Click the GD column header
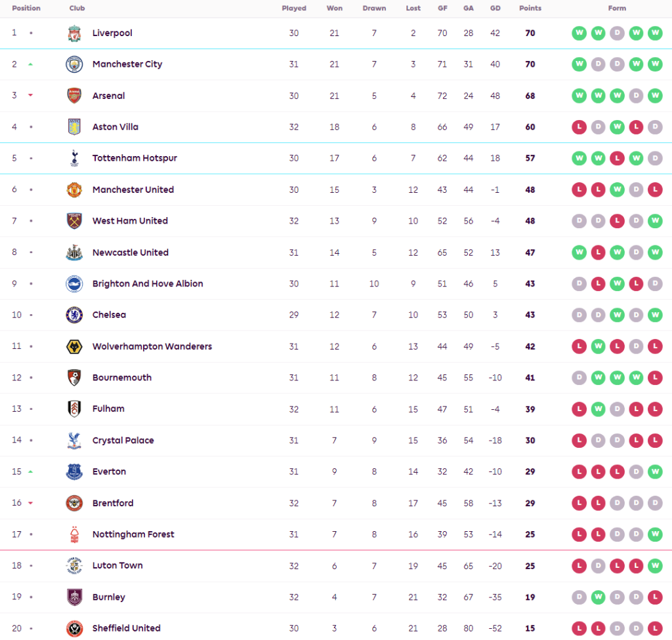This screenshot has height=640, width=672. pos(495,9)
